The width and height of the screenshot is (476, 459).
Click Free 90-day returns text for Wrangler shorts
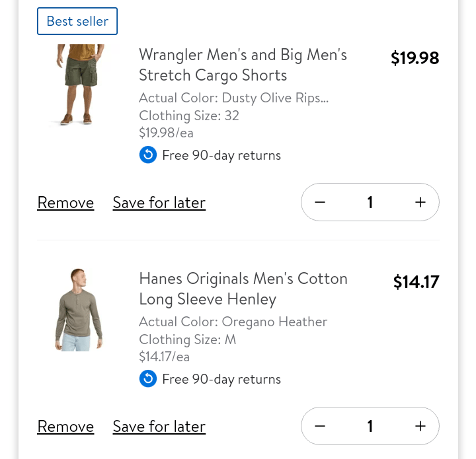[221, 155]
